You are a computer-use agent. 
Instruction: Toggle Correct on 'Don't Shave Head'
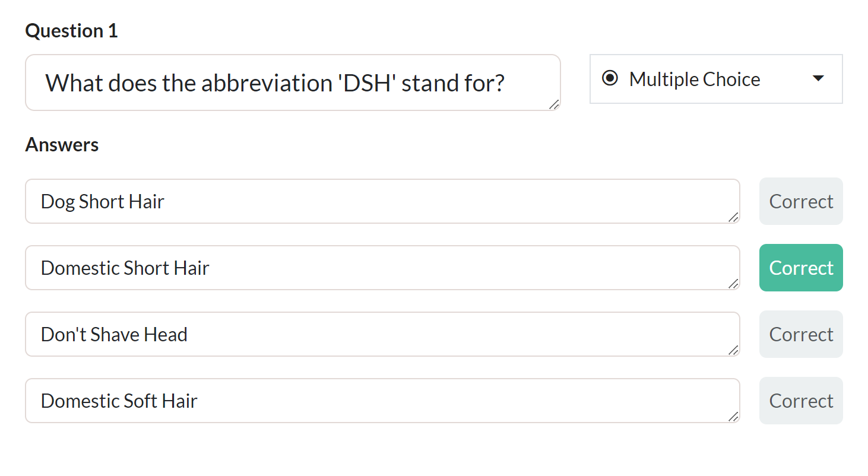(800, 334)
